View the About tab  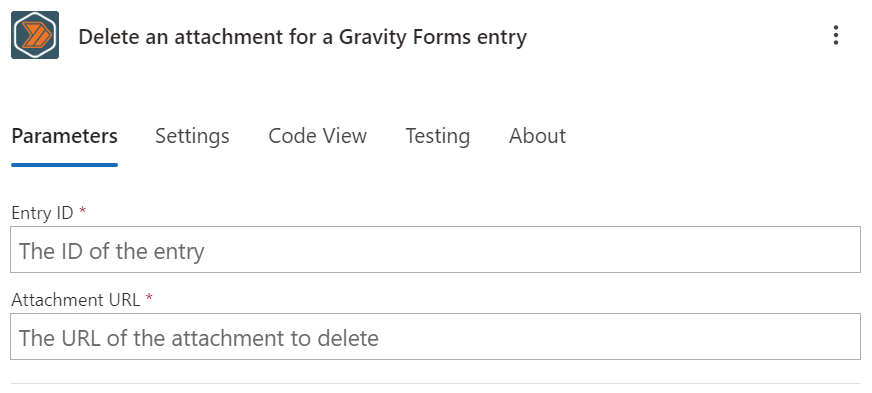click(x=537, y=136)
